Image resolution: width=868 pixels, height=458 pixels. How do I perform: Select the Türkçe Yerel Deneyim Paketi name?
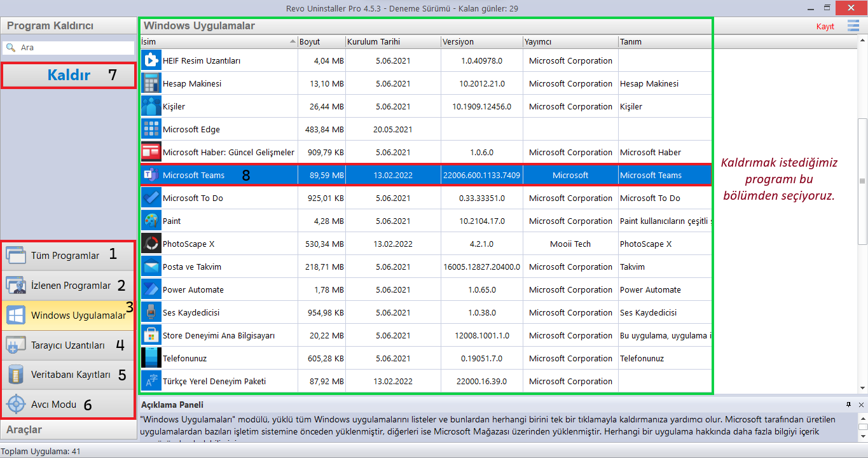(214, 381)
